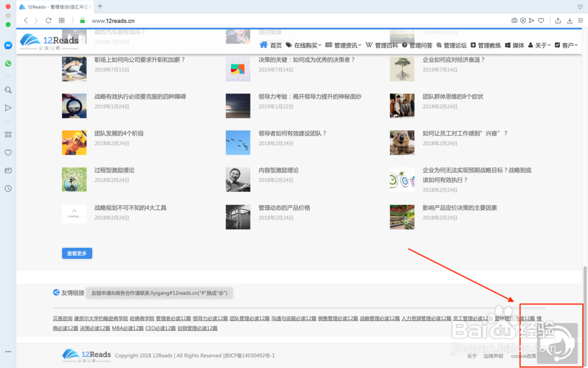The height and width of the screenshot is (368, 588).
Task: Open Easy Setup menu icon
Action: pos(580,21)
